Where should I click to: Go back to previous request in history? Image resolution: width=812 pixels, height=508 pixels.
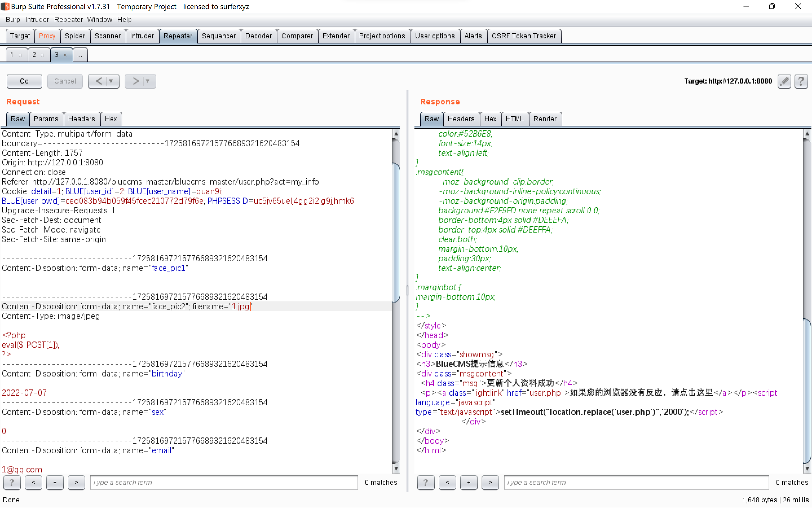click(x=98, y=81)
